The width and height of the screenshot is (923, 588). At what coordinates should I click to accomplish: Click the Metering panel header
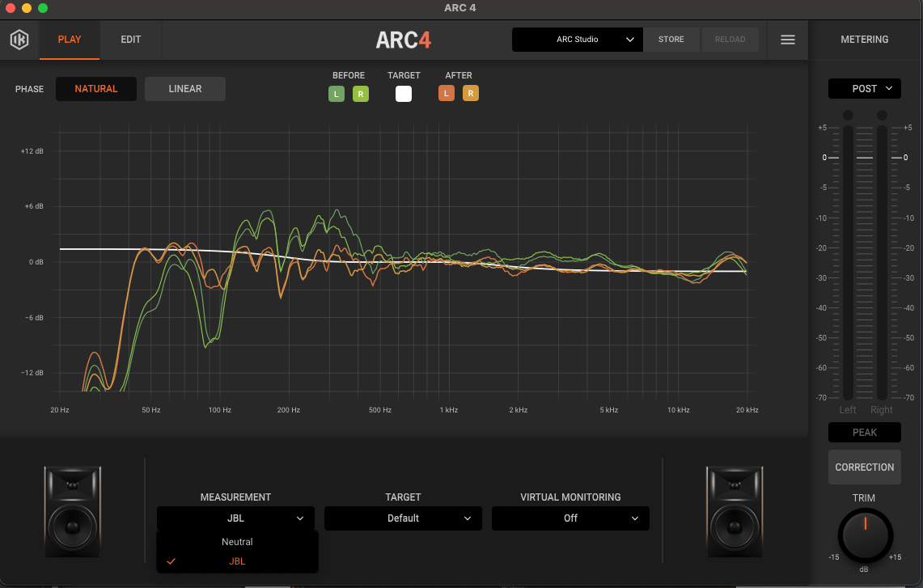(x=864, y=40)
